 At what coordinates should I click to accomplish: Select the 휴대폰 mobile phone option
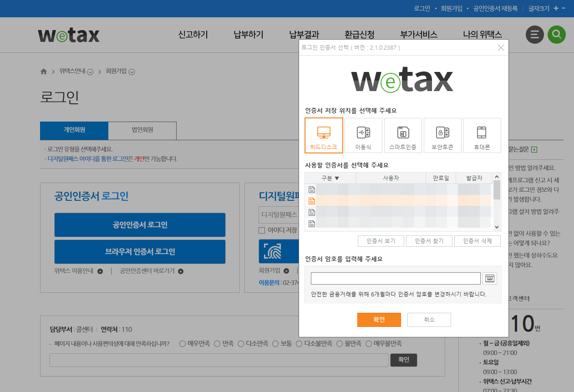[x=482, y=135]
